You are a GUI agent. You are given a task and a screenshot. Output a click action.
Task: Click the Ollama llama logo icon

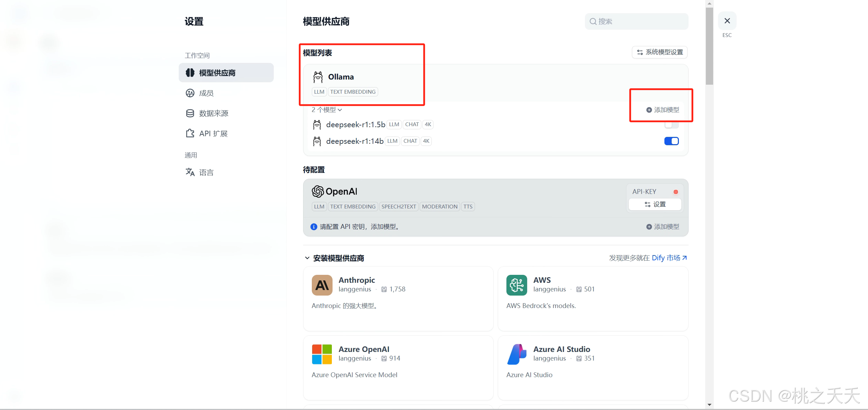click(x=318, y=77)
